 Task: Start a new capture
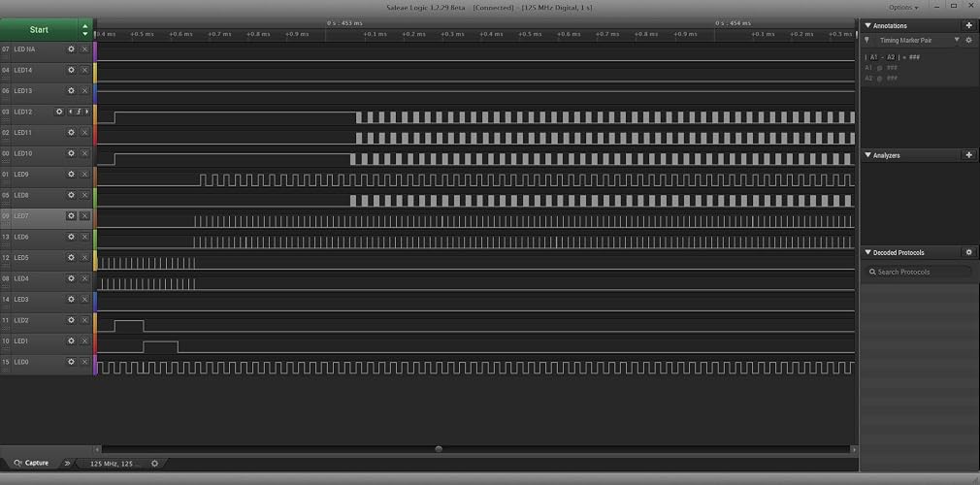point(39,29)
